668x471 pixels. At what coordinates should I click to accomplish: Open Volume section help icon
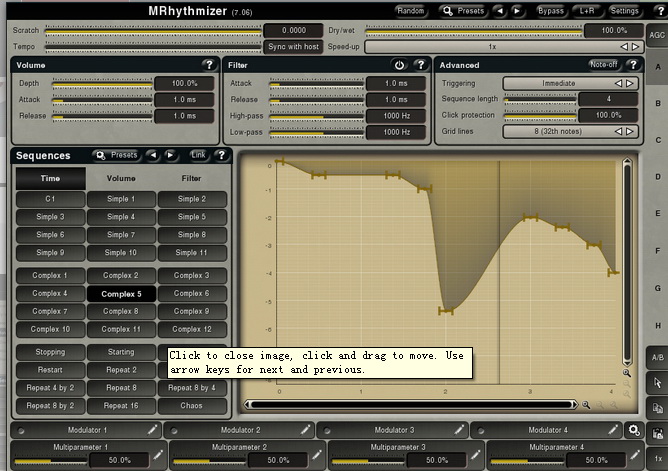[x=209, y=65]
